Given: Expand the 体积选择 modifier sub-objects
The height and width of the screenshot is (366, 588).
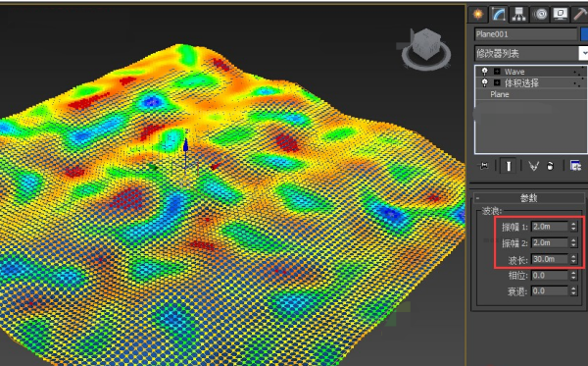Looking at the screenshot, I should pyautogui.click(x=497, y=82).
